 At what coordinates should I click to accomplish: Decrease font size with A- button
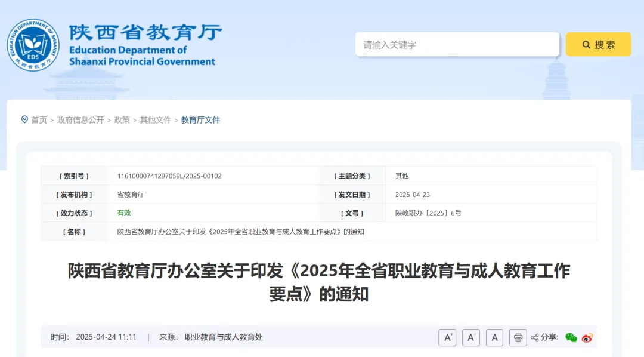471,338
